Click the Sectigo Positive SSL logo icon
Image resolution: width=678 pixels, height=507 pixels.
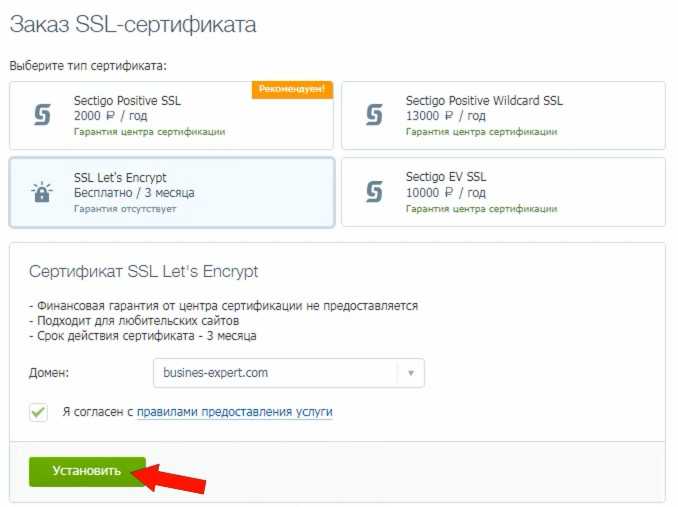(42, 115)
